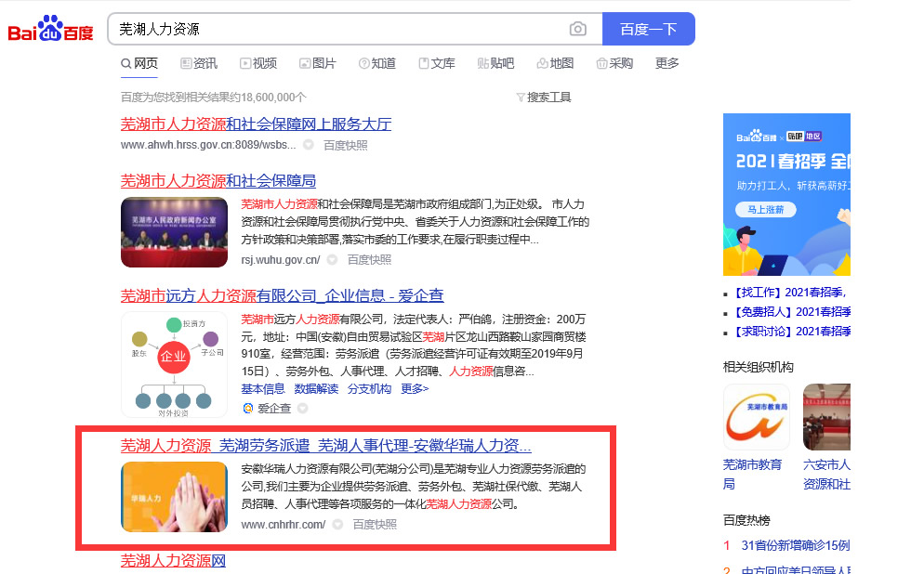Click the camera image search icon
The image size is (924, 574).
click(578, 29)
